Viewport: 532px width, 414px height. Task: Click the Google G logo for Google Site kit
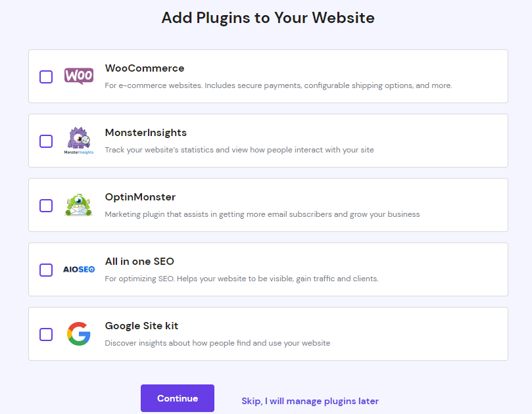point(78,334)
